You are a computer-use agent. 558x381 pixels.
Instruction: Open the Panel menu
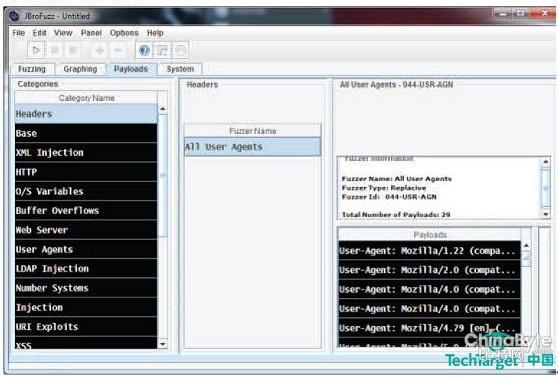[x=91, y=33]
